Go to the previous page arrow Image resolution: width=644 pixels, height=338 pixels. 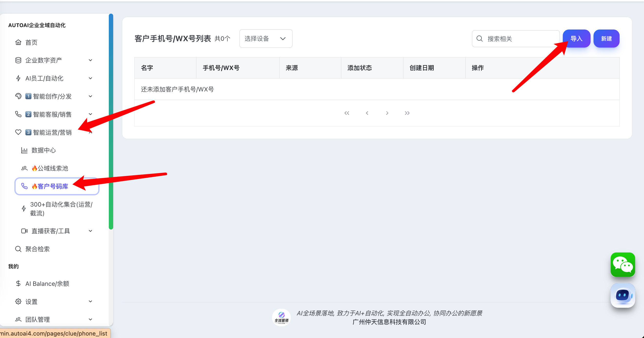point(367,113)
